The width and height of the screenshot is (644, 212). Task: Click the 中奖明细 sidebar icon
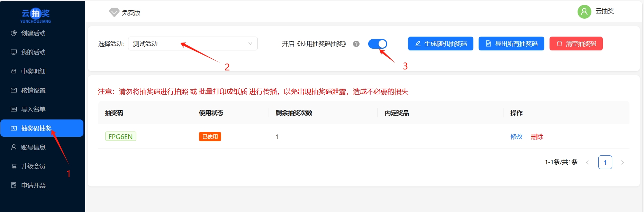(x=14, y=71)
